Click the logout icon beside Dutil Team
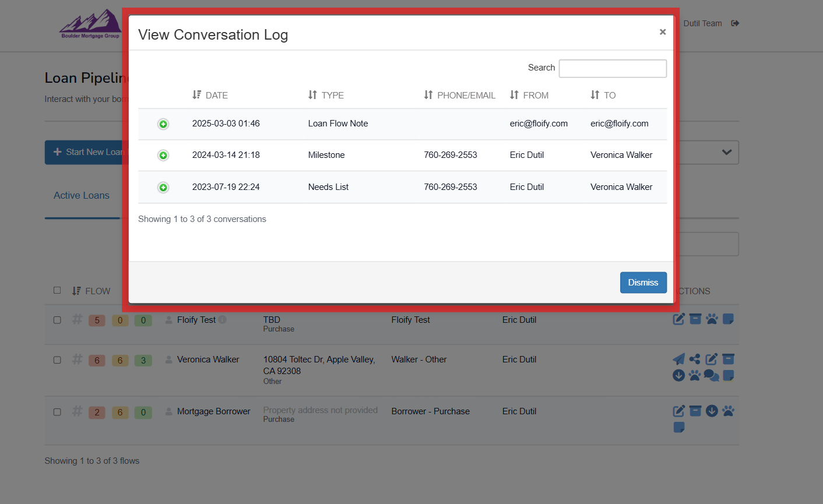823x504 pixels. coord(735,23)
